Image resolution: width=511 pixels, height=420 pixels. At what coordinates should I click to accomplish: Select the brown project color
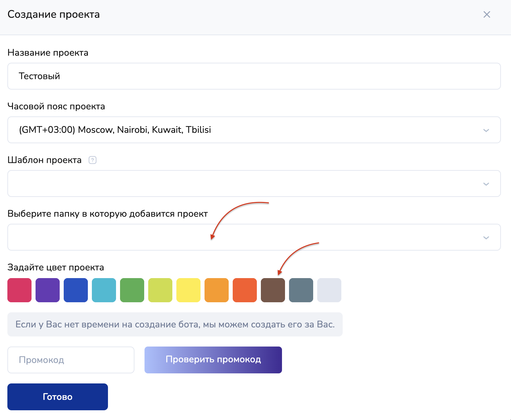coord(273,290)
